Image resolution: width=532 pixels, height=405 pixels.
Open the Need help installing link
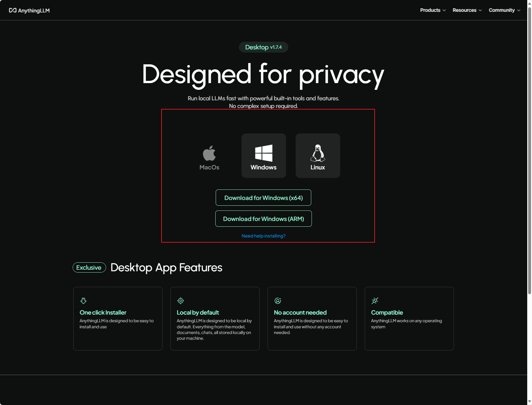pos(263,236)
